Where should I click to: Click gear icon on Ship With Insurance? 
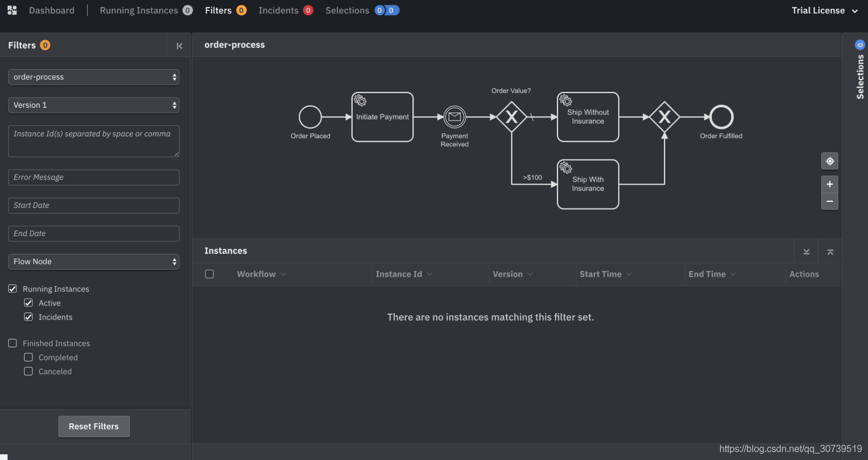[566, 168]
